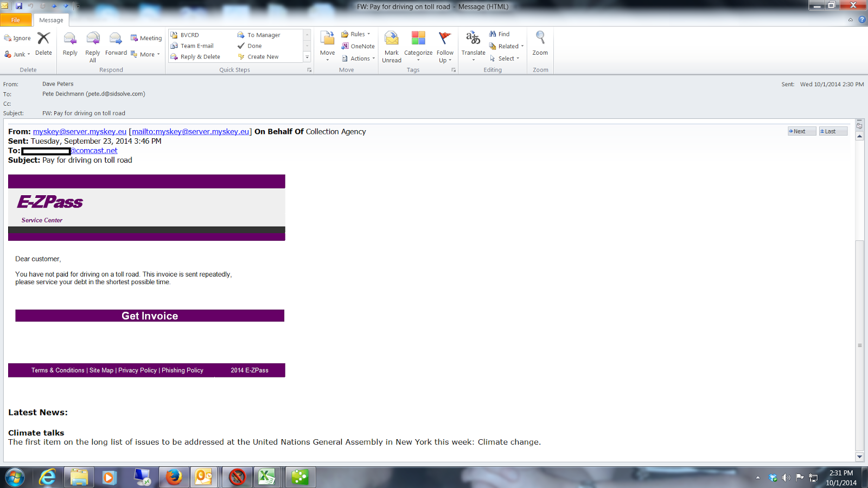The height and width of the screenshot is (488, 868).
Task: Open Customize Quick Access Toolbar dropdown
Action: coord(78,7)
